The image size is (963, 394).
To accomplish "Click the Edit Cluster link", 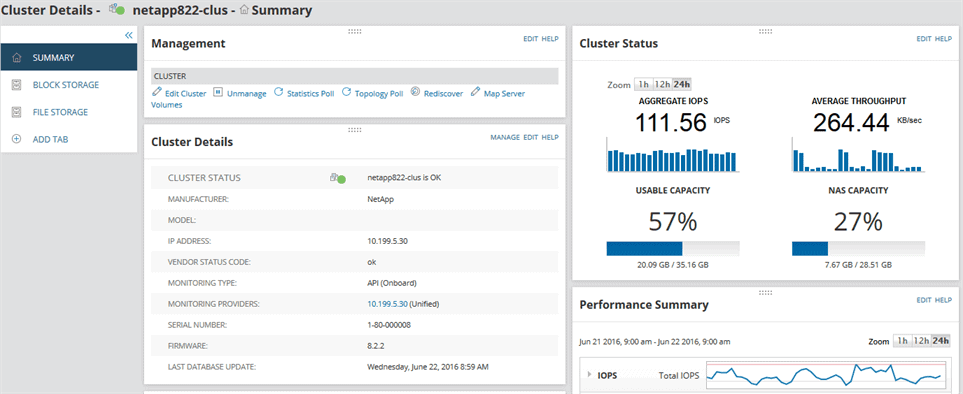I will (185, 94).
